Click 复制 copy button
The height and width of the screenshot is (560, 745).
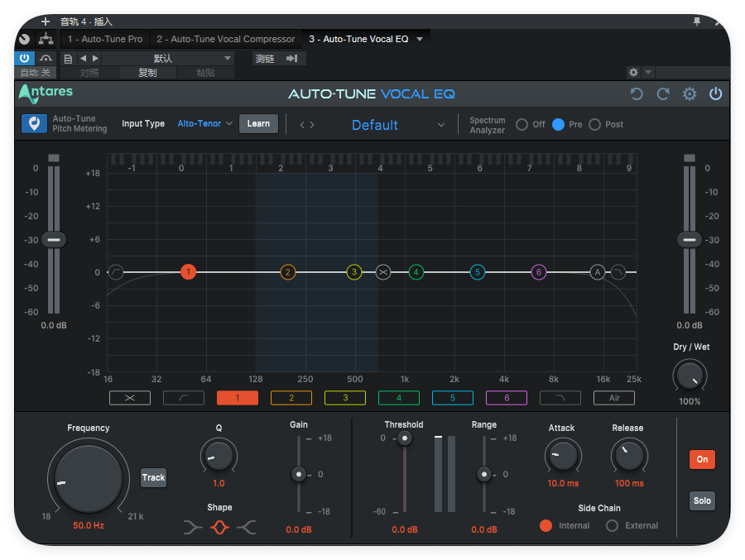pos(147,73)
